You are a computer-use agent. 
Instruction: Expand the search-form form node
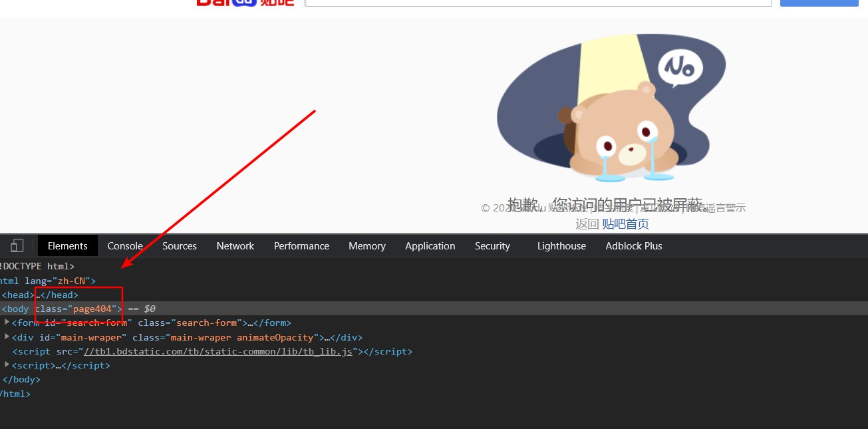7,323
